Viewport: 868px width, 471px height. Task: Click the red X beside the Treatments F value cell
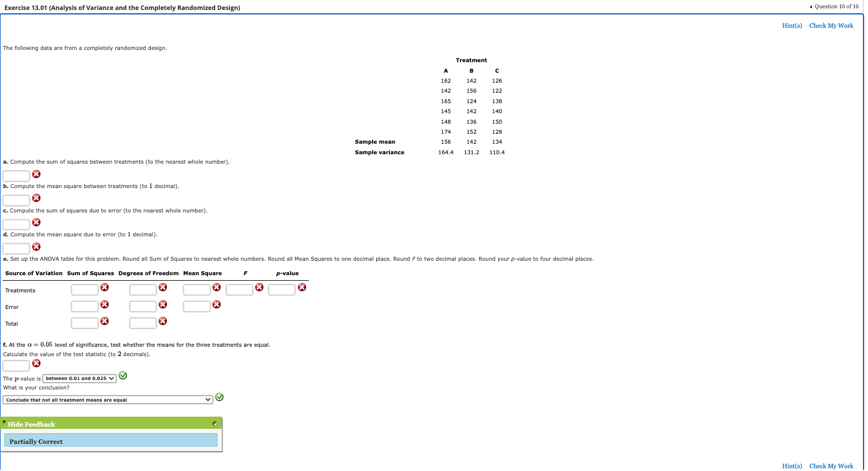pos(259,287)
